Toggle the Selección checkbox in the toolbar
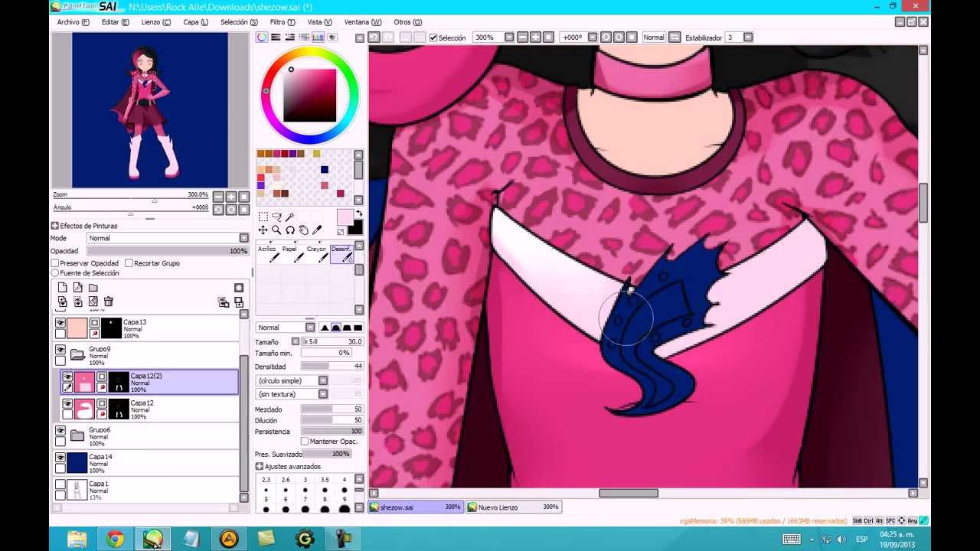The height and width of the screenshot is (551, 980). (433, 37)
